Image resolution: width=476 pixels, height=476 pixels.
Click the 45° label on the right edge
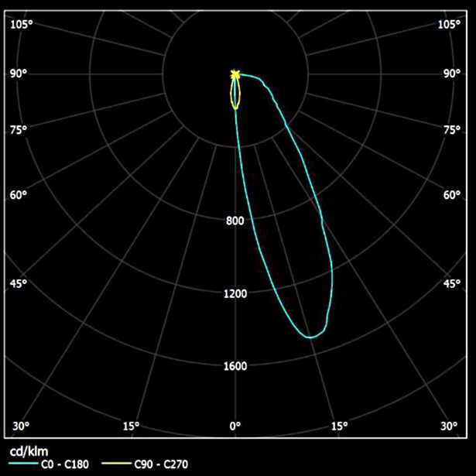coord(452,283)
